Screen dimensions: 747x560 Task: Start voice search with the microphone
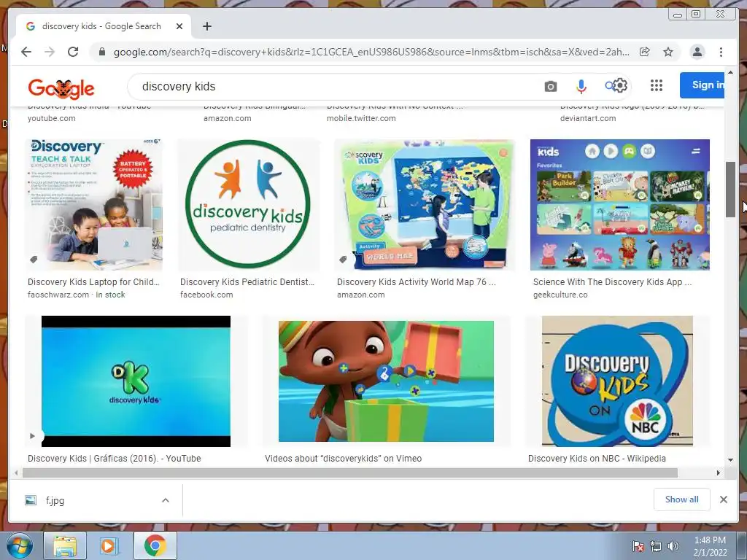(581, 86)
